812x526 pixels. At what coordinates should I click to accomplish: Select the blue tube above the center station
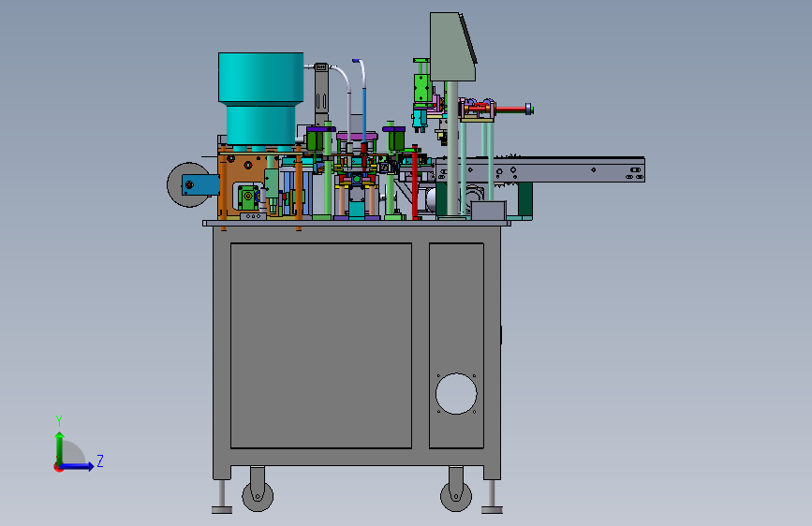(364, 116)
